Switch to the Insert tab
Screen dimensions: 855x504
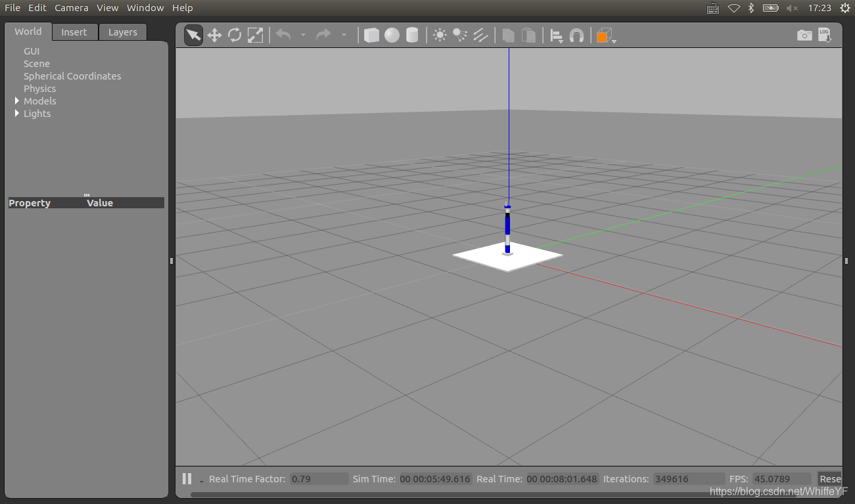(74, 32)
